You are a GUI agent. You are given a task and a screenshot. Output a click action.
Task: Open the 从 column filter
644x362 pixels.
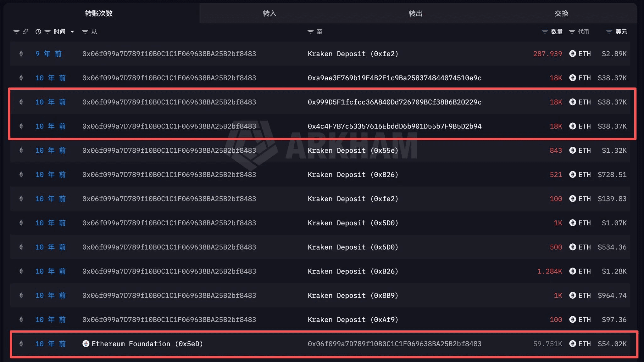[x=85, y=32]
